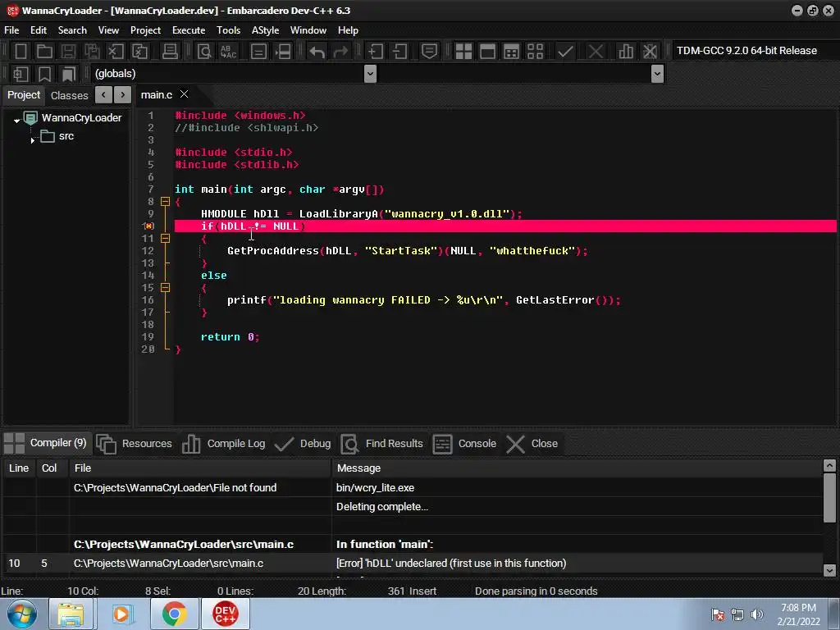Click the Close file toolbar icon
Viewport: 840px width, 630px height.
[116, 52]
